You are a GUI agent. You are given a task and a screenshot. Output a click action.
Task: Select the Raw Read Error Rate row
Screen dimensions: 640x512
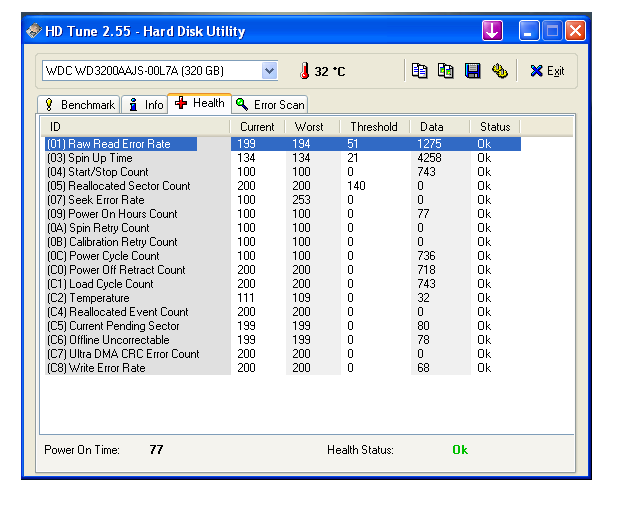tap(283, 144)
